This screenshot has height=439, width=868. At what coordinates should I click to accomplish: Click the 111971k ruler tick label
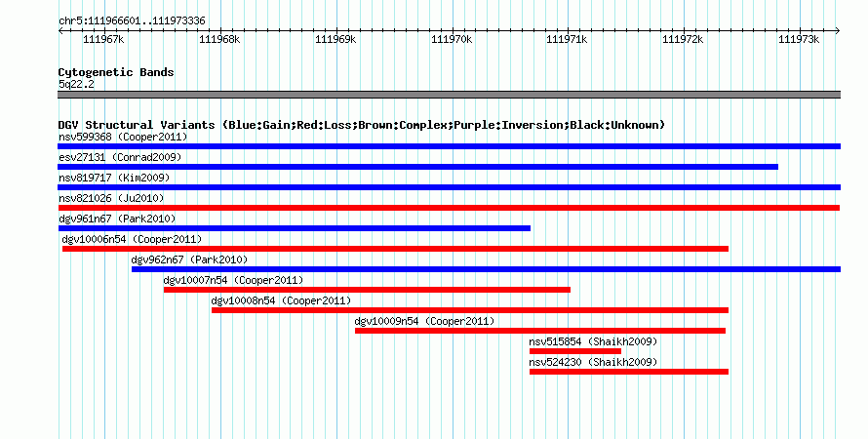(x=567, y=39)
